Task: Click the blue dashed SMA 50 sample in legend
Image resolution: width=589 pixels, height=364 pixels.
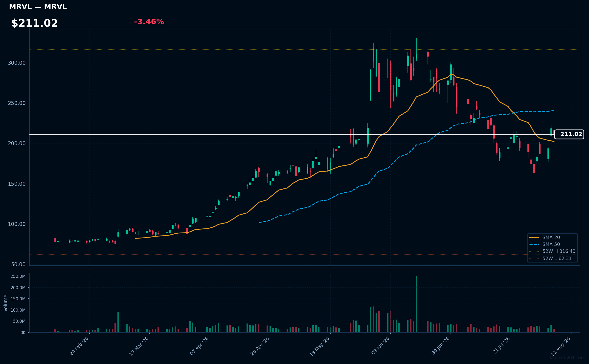Action: click(534, 244)
